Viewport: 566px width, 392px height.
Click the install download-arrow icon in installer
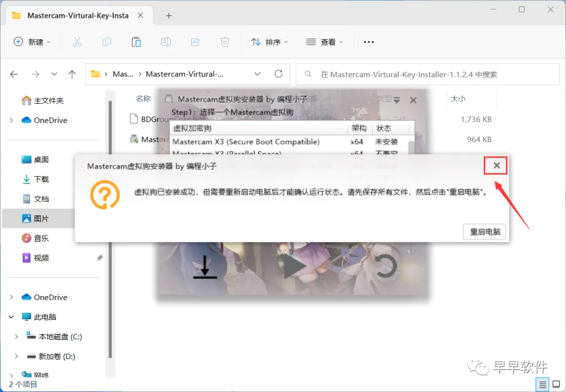tap(205, 267)
